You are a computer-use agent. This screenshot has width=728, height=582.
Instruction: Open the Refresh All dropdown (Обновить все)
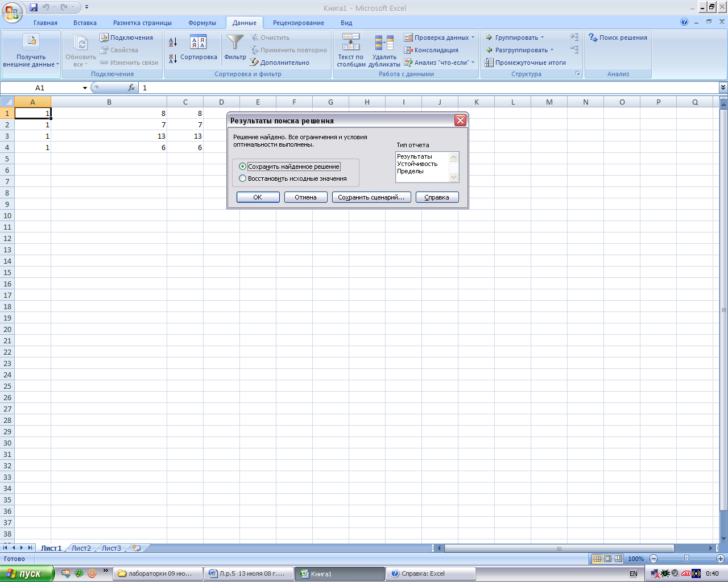[81, 60]
